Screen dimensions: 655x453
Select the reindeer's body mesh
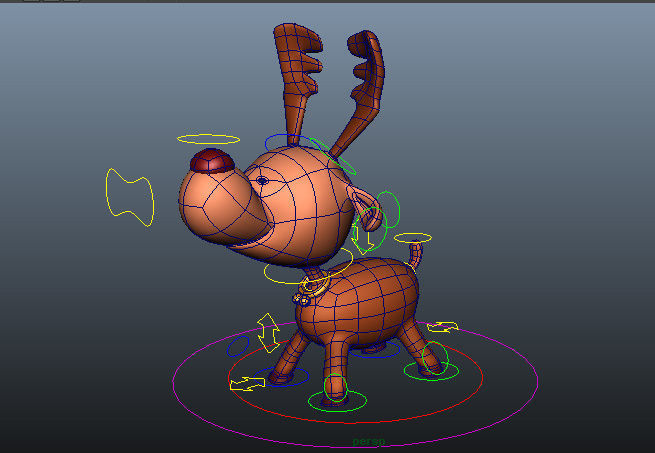point(359,301)
